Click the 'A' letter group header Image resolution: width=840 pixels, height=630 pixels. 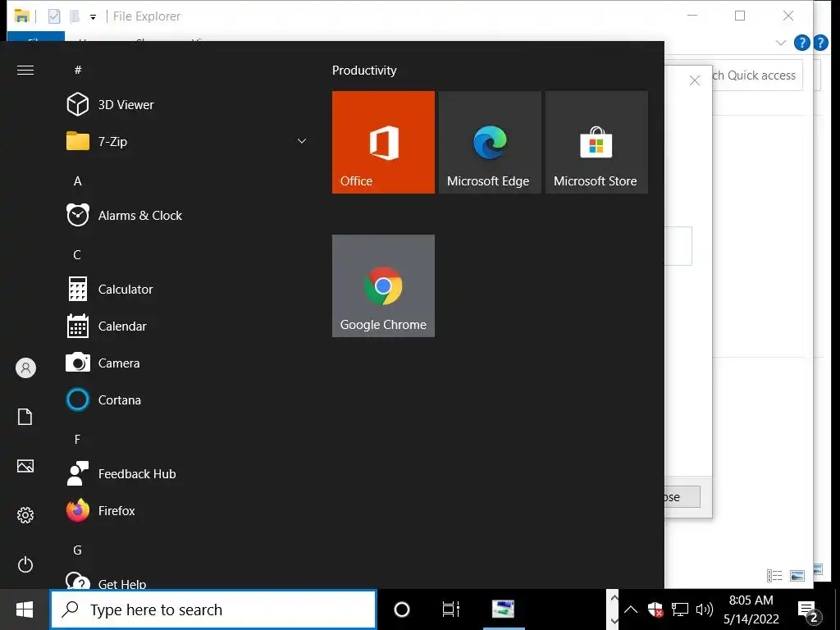[x=78, y=181]
